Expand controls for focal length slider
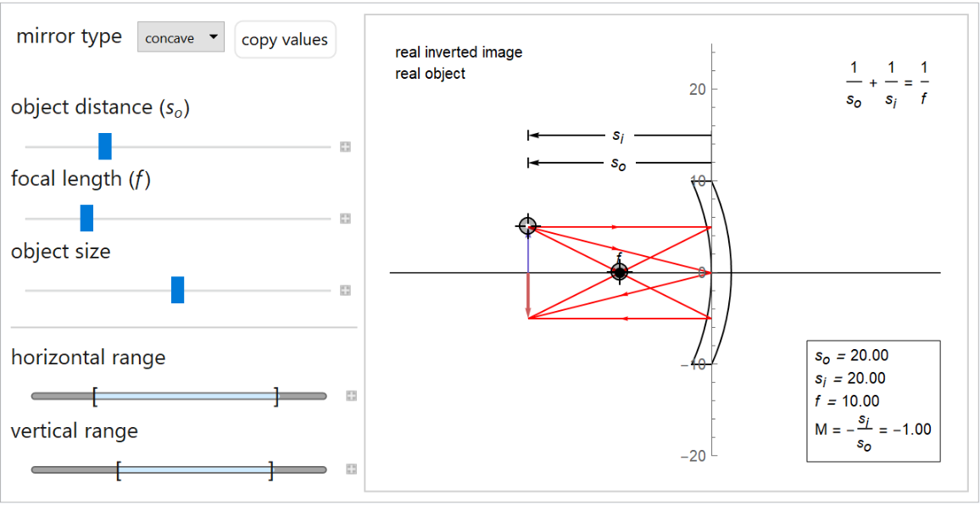Image resolution: width=980 pixels, height=505 pixels. (x=345, y=219)
